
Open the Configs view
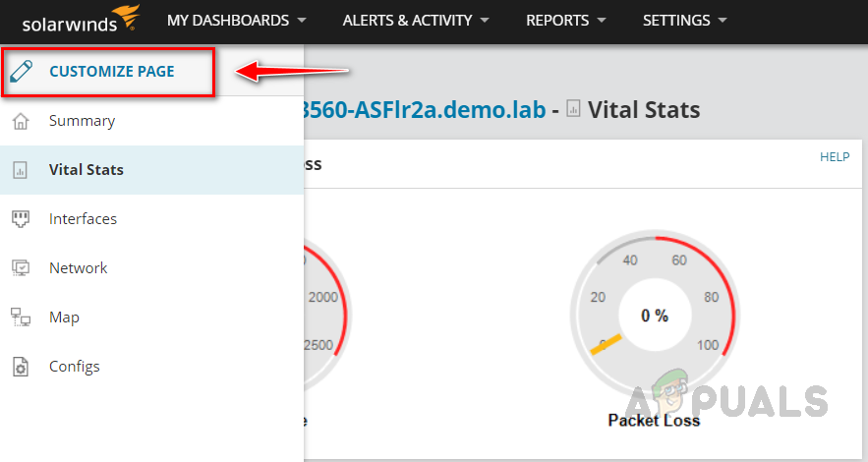pyautogui.click(x=151, y=367)
